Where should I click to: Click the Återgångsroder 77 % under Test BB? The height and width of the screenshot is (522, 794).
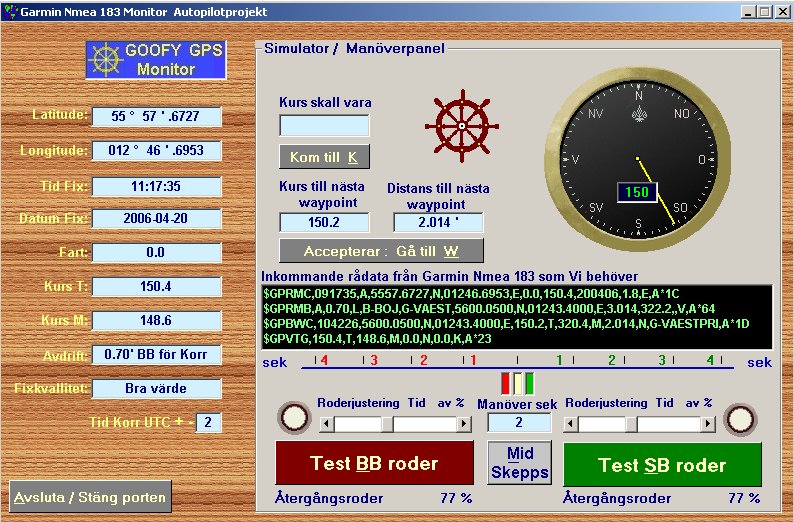pyautogui.click(x=374, y=498)
